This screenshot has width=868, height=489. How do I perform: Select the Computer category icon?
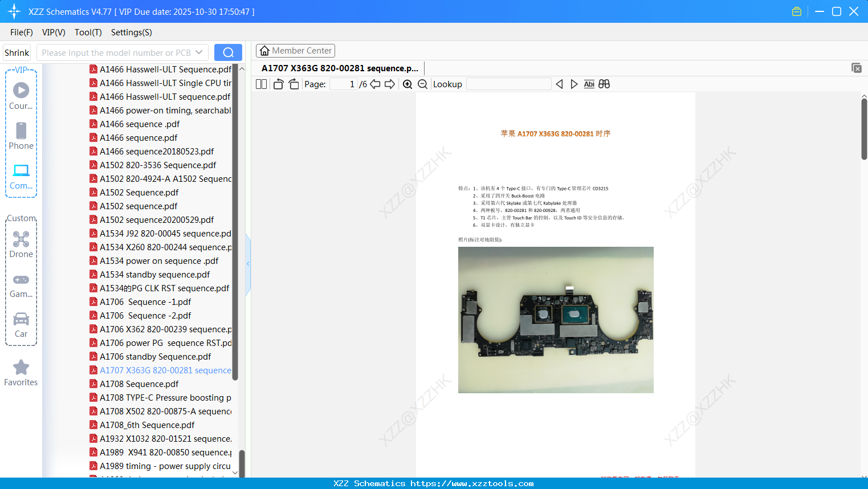coord(21,176)
